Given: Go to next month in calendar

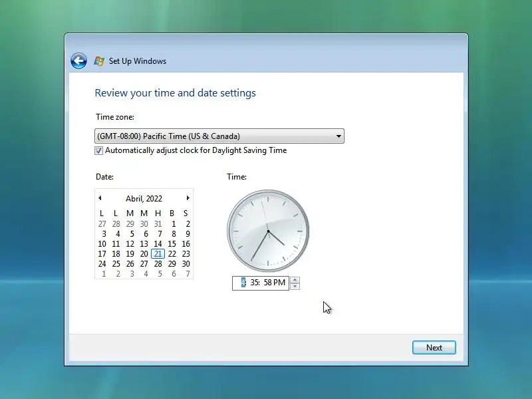Looking at the screenshot, I should 188,198.
